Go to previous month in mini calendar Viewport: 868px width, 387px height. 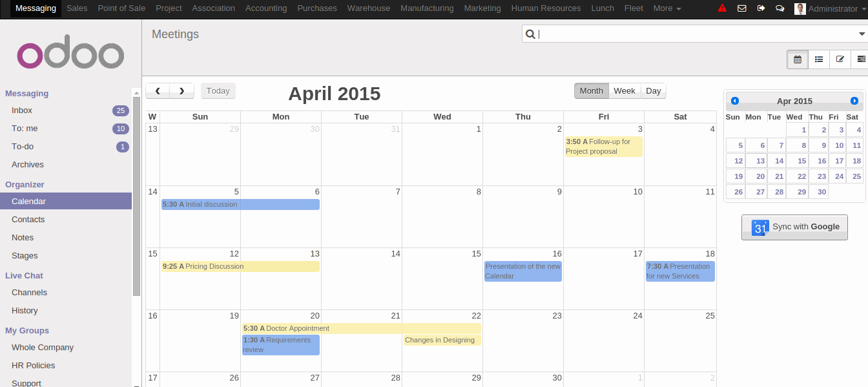tap(734, 101)
